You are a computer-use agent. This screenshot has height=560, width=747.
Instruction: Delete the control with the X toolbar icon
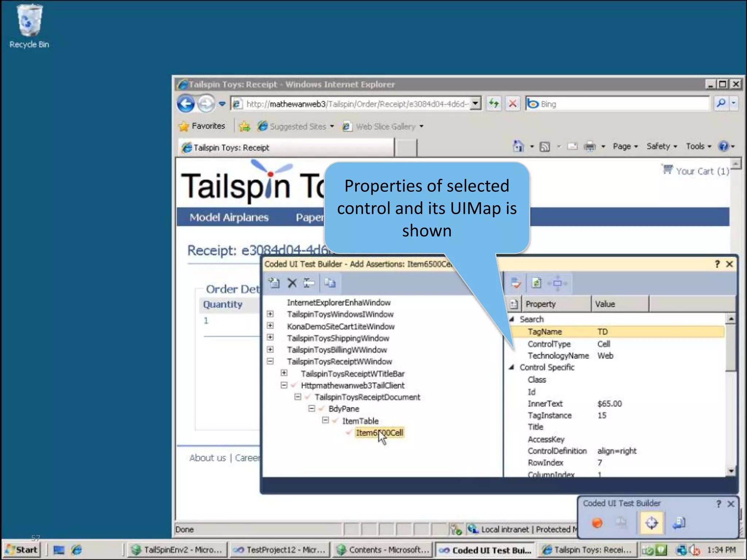[x=292, y=283]
